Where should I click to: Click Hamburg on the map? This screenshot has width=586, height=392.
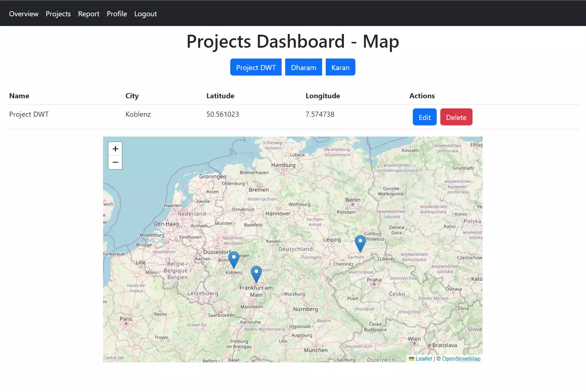283,165
